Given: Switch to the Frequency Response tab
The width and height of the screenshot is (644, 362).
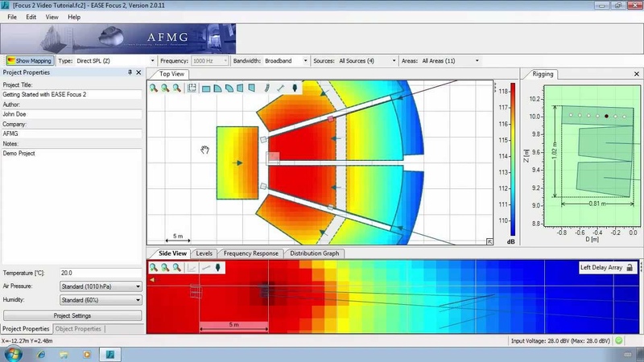Looking at the screenshot, I should tap(250, 253).
